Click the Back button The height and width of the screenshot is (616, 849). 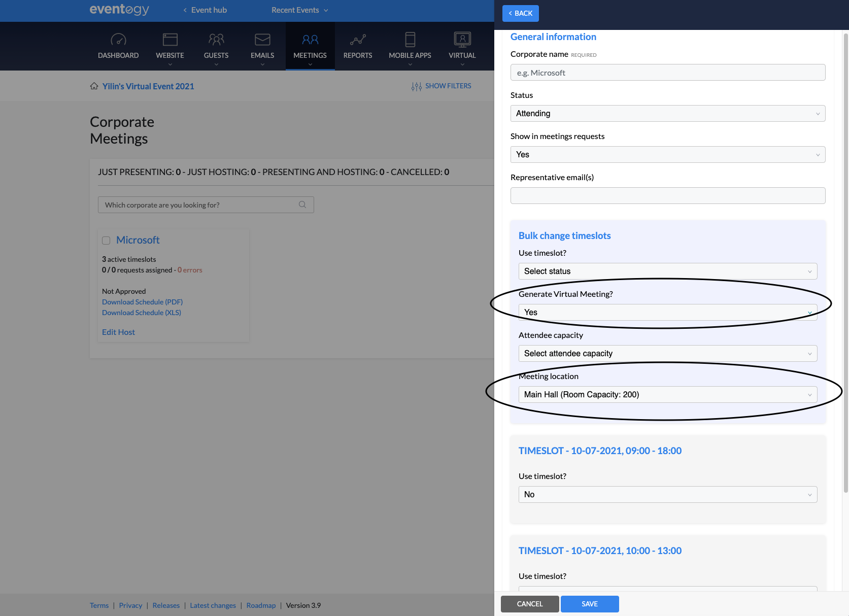(521, 13)
